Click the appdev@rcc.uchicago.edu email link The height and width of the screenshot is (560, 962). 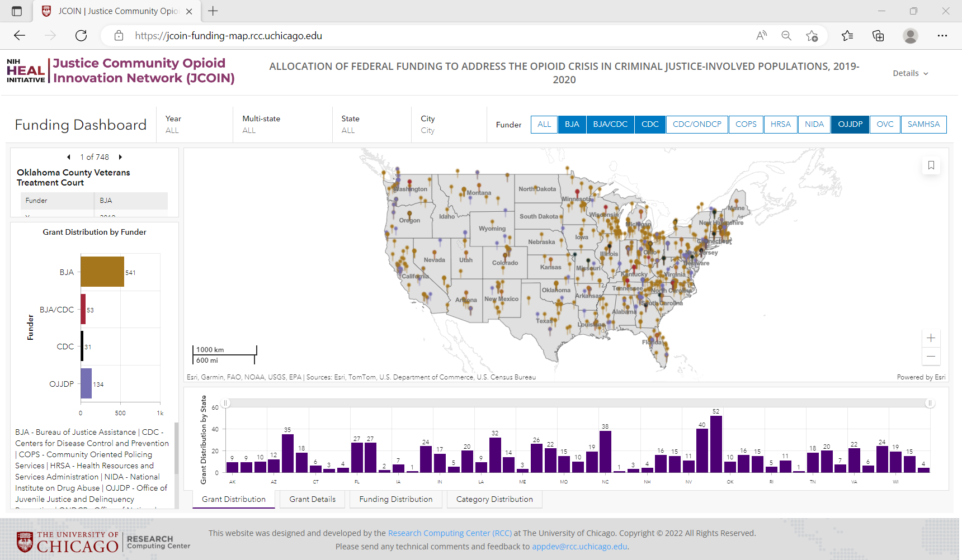(579, 547)
